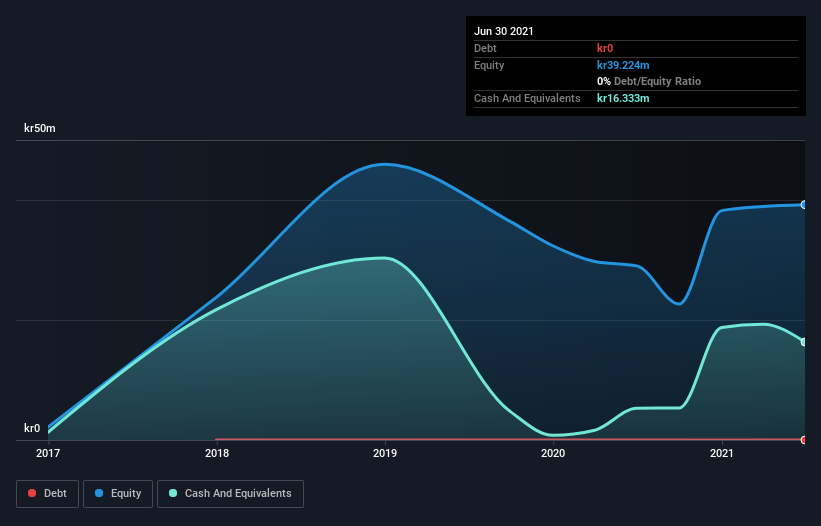This screenshot has width=821, height=526.
Task: Click the 2017 x-axis label
Action: click(48, 453)
